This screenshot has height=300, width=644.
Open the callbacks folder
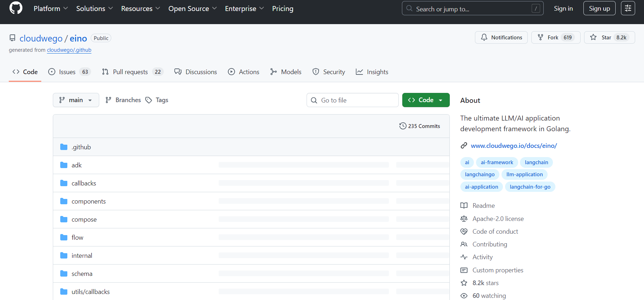point(84,183)
